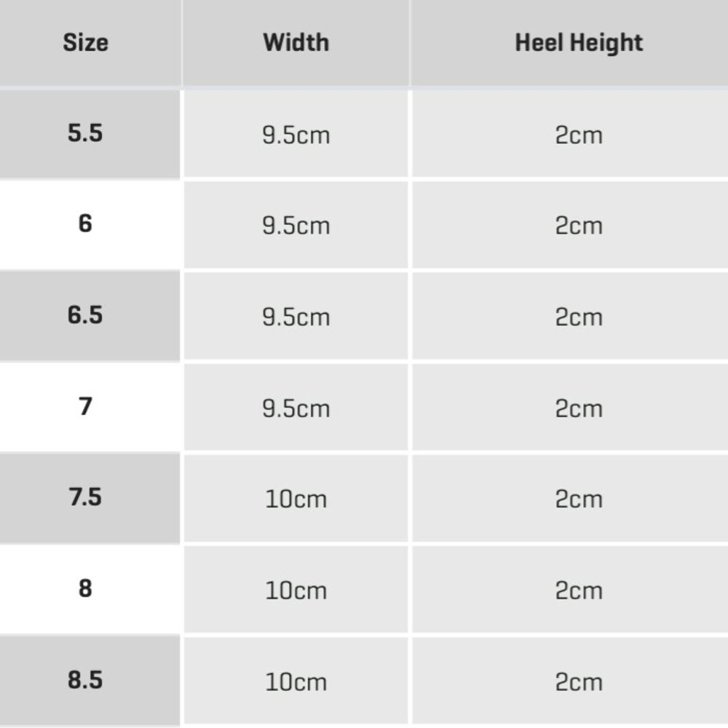Click the 2cm heel height for size 6.5
This screenshot has width=728, height=728.
point(579,317)
